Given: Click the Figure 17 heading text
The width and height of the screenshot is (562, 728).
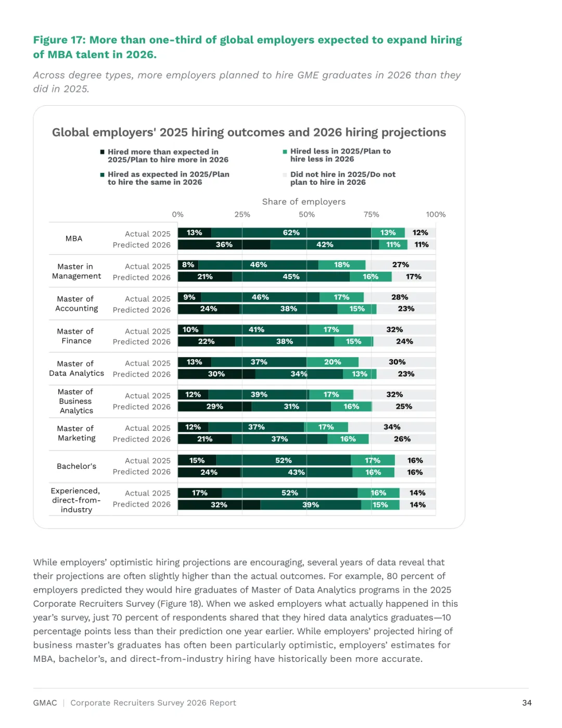Looking at the screenshot, I should click(248, 47).
